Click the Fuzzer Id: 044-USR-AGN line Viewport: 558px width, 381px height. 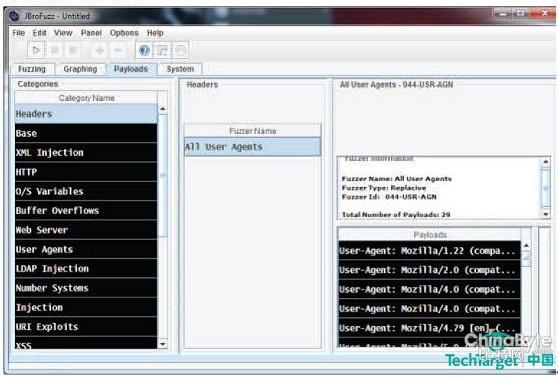(x=389, y=196)
